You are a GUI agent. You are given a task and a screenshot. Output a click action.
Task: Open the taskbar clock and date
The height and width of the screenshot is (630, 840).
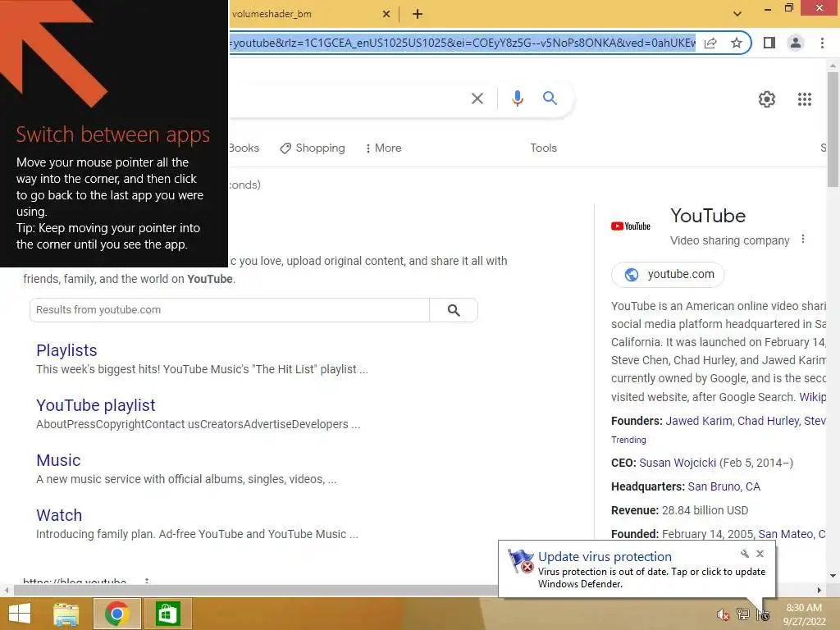804,614
